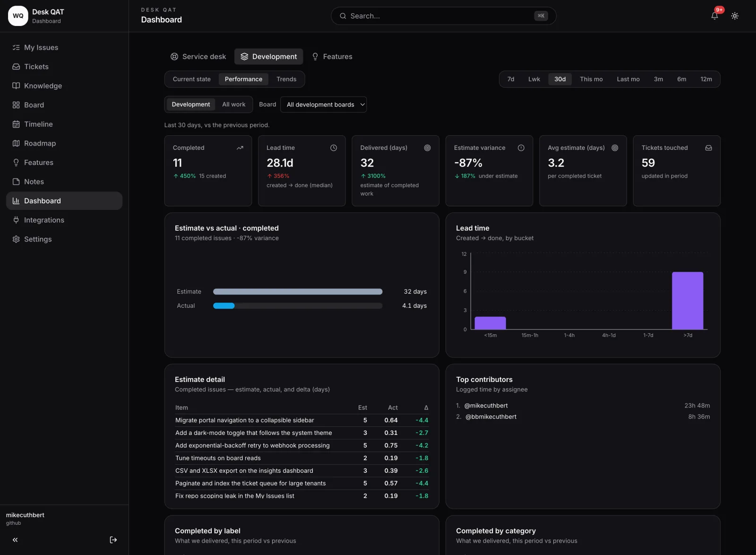Open the Roadmap page
Screen dimensions: 756x555
pyautogui.click(x=64, y=143)
